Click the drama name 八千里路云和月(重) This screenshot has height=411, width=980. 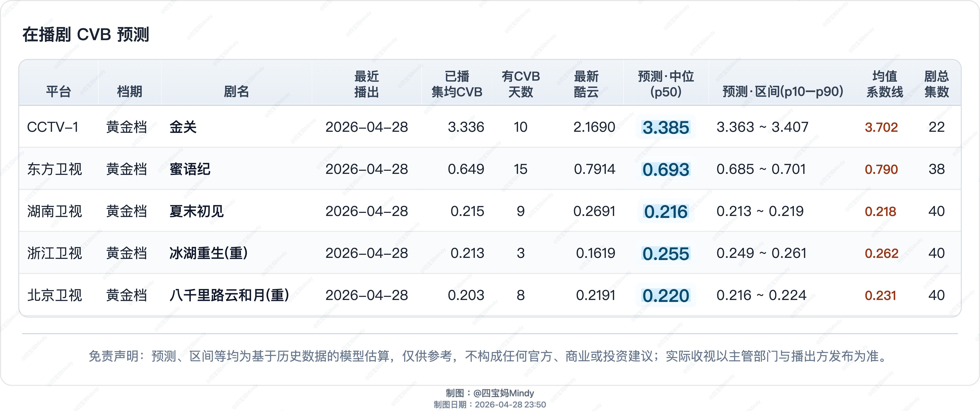pyautogui.click(x=229, y=295)
